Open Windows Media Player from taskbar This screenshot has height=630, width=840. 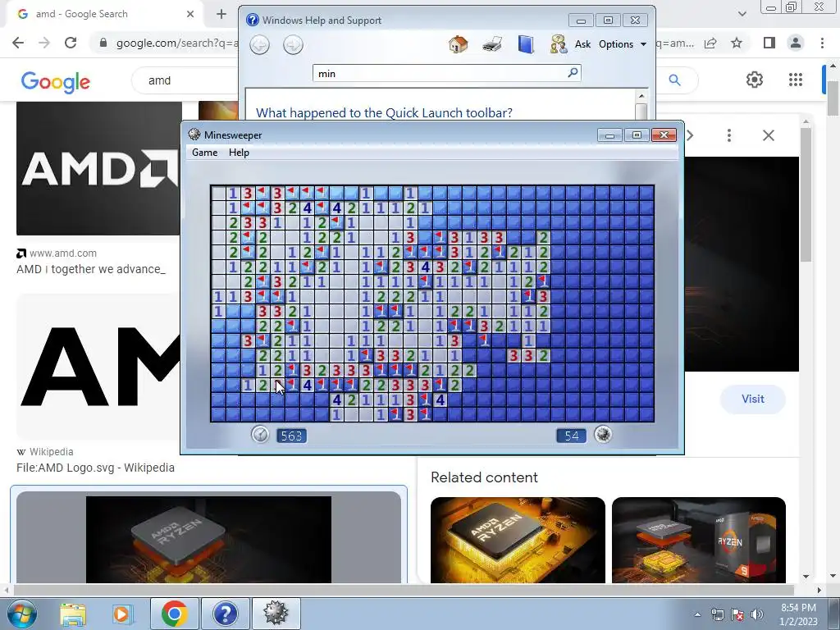[122, 614]
